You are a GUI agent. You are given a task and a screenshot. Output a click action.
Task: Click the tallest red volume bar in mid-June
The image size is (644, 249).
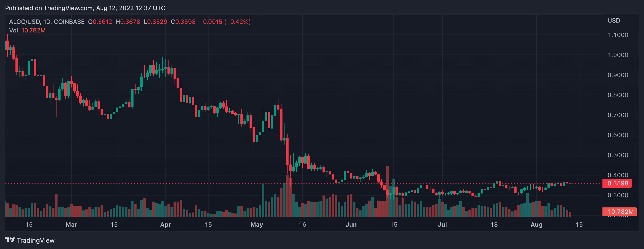[388, 192]
